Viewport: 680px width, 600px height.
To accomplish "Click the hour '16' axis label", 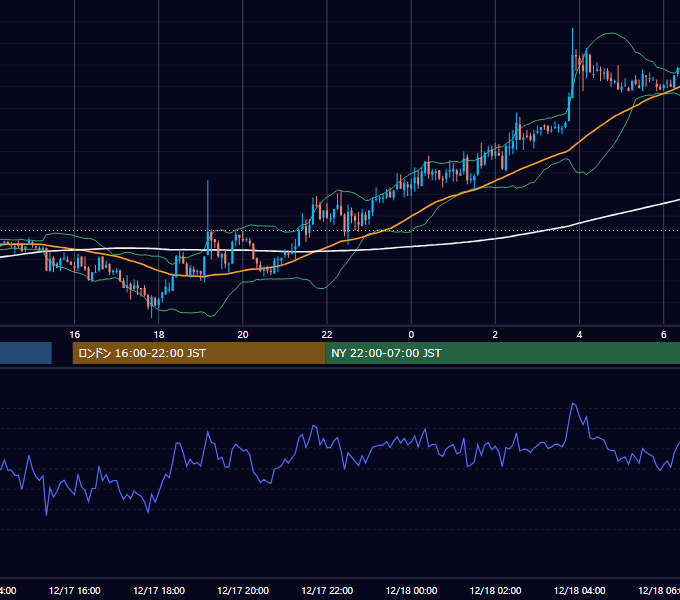I will [x=75, y=334].
